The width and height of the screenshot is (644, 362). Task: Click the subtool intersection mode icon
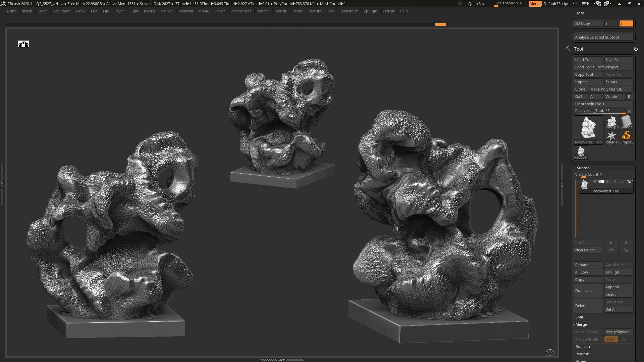[x=615, y=182]
